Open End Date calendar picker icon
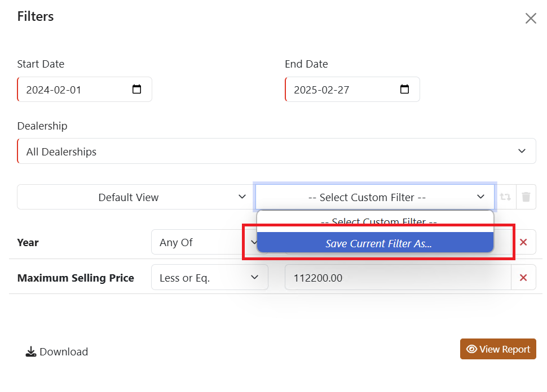 click(x=404, y=90)
